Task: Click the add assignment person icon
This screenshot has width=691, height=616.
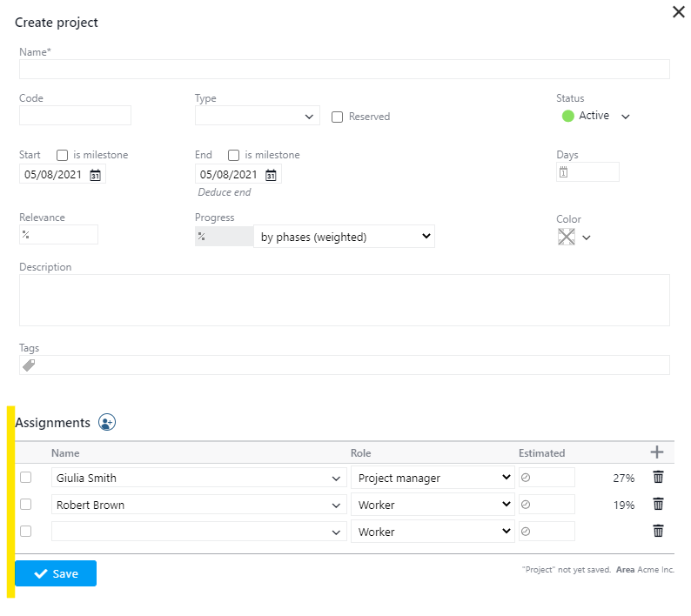Action: pos(107,423)
